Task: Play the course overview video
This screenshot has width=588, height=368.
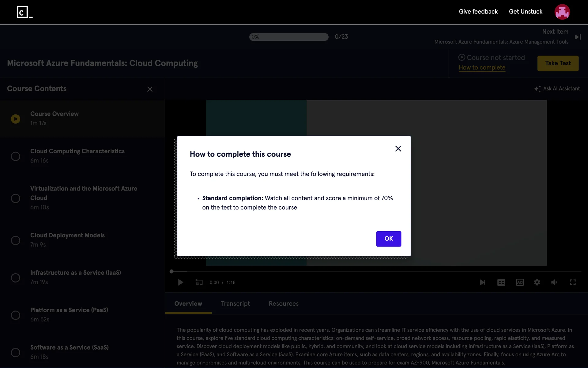Action: (180, 282)
